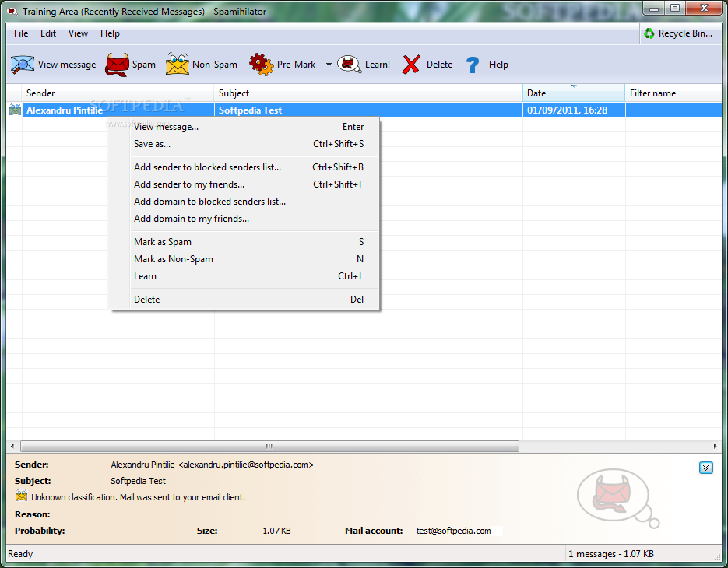Screen dimensions: 728x568
Task: Sort by the Subject column header
Action: coord(368,93)
